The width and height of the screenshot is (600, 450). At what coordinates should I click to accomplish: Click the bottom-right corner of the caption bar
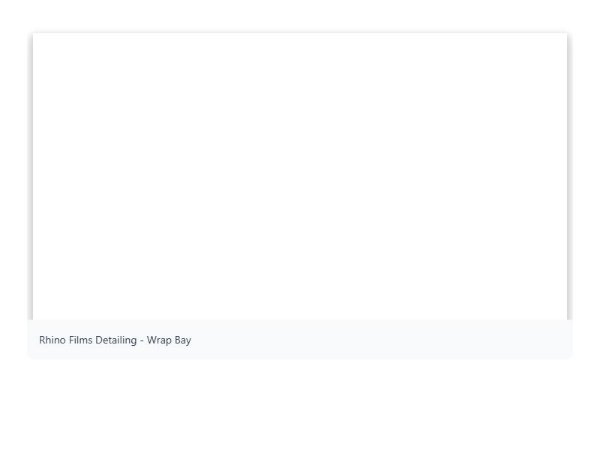click(568, 355)
